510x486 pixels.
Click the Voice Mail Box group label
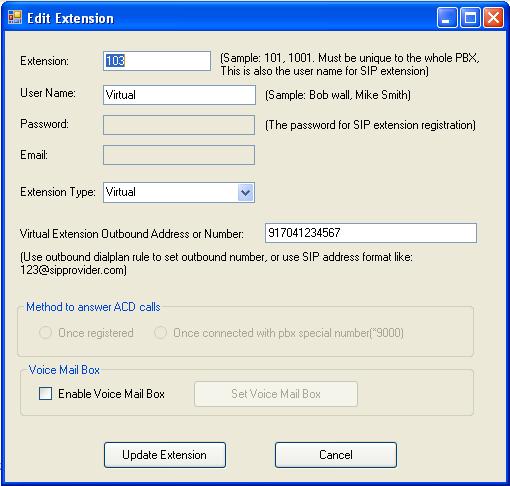coord(64,370)
